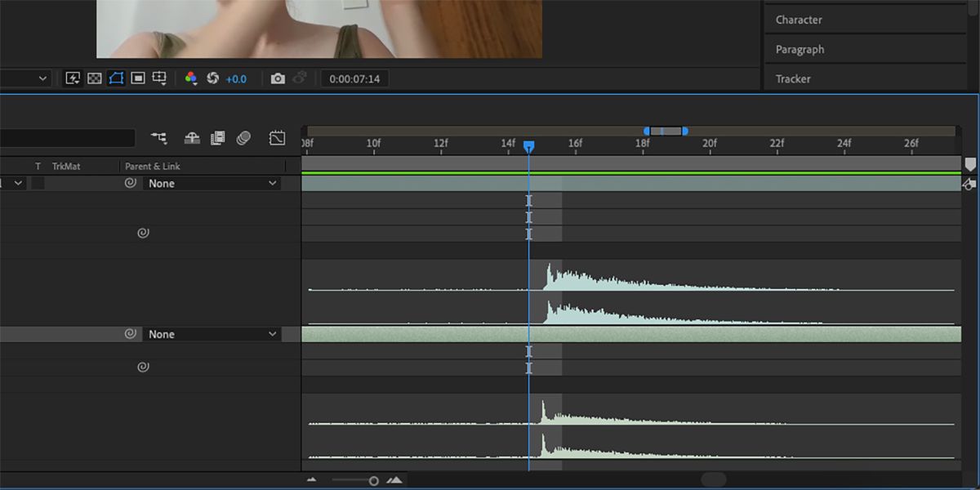Screen dimensions: 980x490
Task: Reset Exposure with the shutter icon
Action: click(212, 78)
